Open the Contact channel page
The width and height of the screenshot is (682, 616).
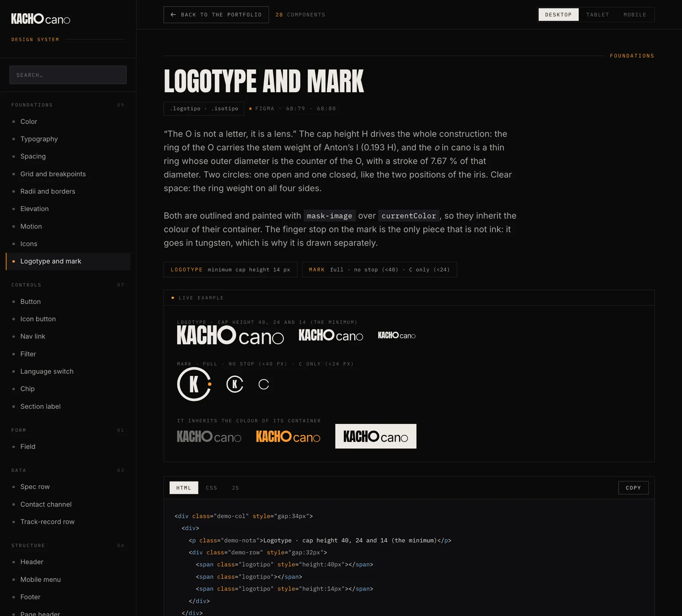(x=68, y=505)
